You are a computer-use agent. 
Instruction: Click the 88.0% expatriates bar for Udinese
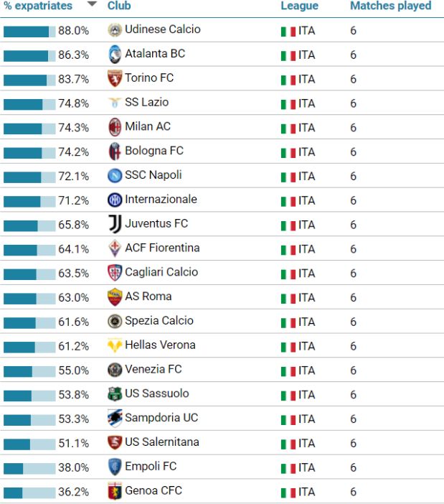coord(29,32)
